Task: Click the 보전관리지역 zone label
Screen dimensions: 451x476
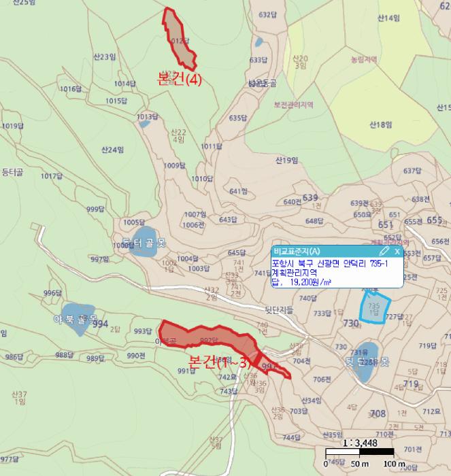Action: (294, 105)
